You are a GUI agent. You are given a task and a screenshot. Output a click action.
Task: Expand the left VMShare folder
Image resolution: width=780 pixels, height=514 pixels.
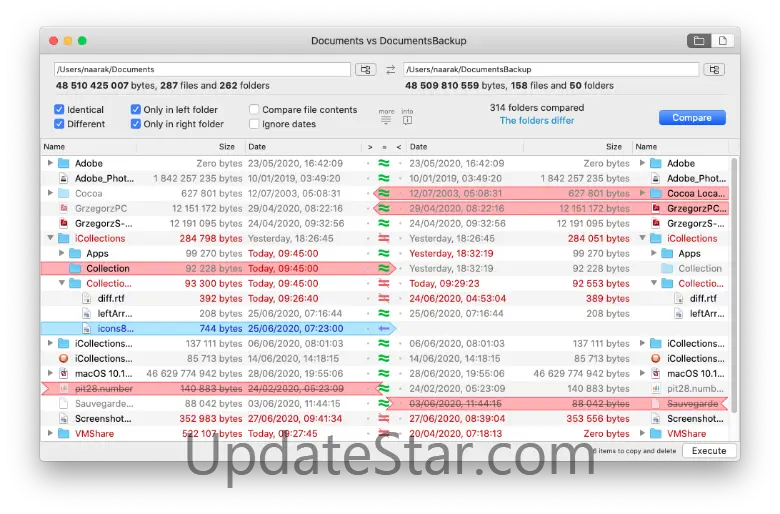pos(50,433)
